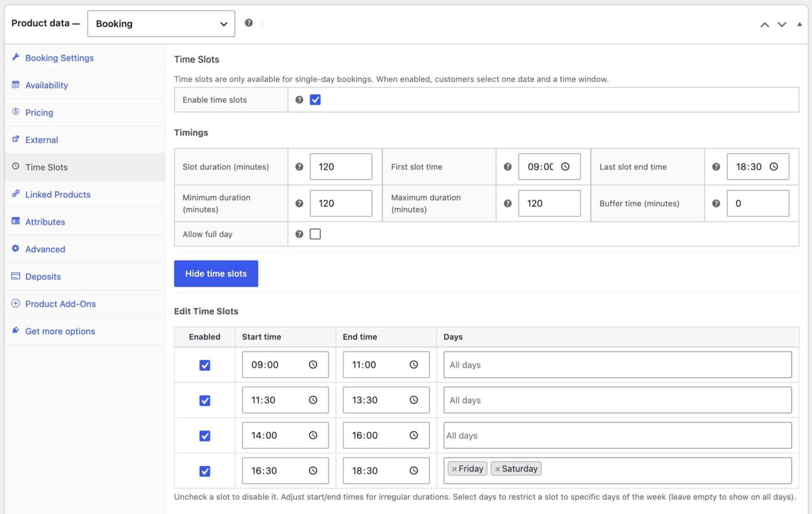Open the Booking Settings tab
The height and width of the screenshot is (514, 812).
(x=84, y=58)
